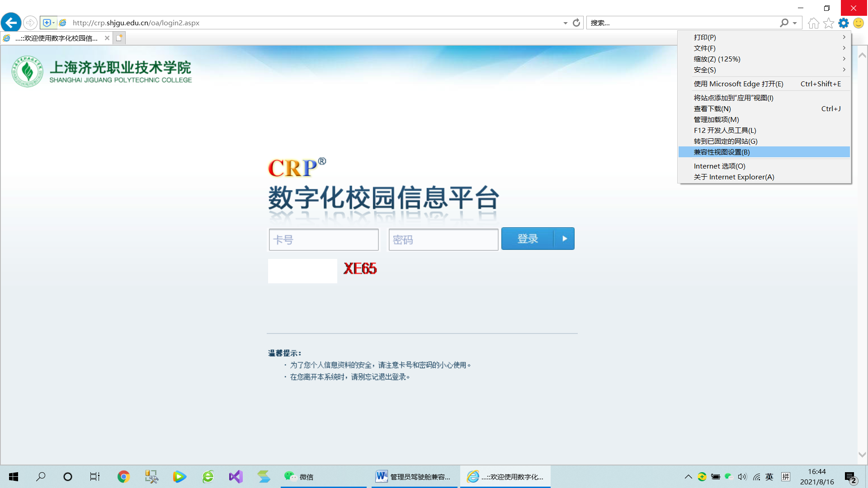The width and height of the screenshot is (868, 488).
Task: Open Favorites star icon
Action: (x=828, y=23)
